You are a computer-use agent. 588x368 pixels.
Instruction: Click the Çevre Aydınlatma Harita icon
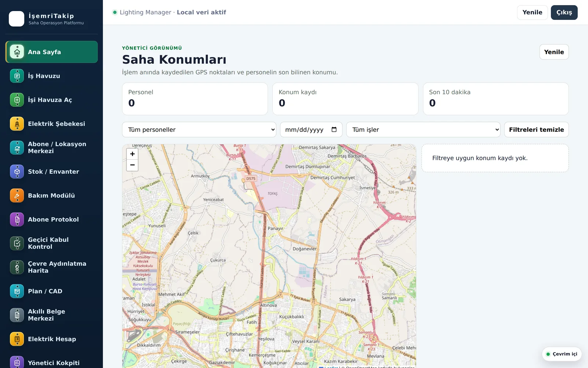pyautogui.click(x=17, y=267)
